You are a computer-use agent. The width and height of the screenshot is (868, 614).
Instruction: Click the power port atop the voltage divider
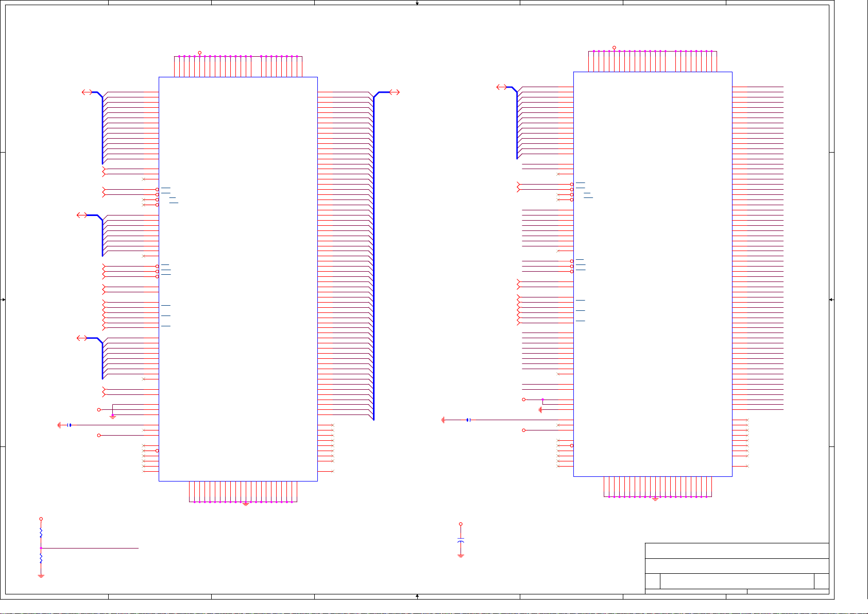[x=41, y=519]
